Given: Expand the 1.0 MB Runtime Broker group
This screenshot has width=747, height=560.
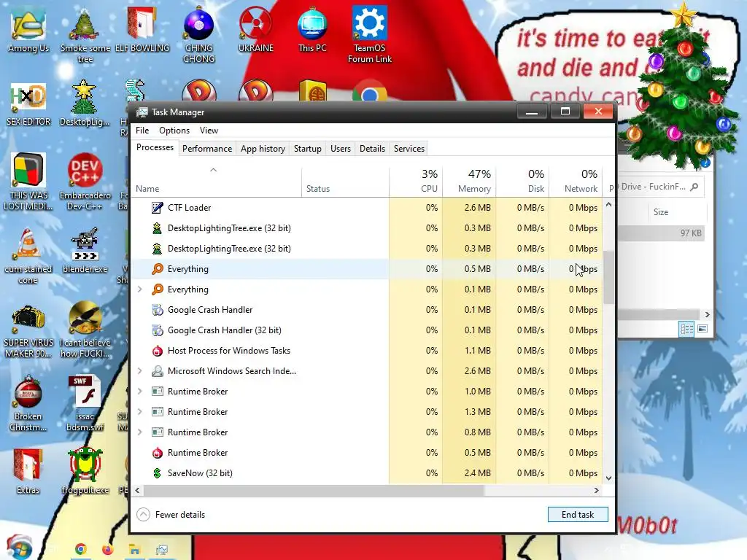Looking at the screenshot, I should [139, 392].
